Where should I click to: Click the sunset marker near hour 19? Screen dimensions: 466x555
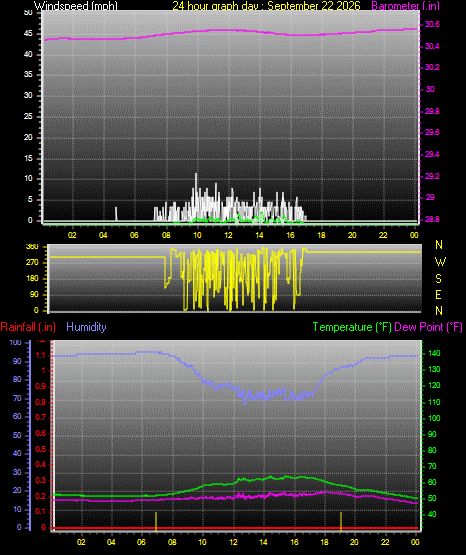click(x=341, y=521)
